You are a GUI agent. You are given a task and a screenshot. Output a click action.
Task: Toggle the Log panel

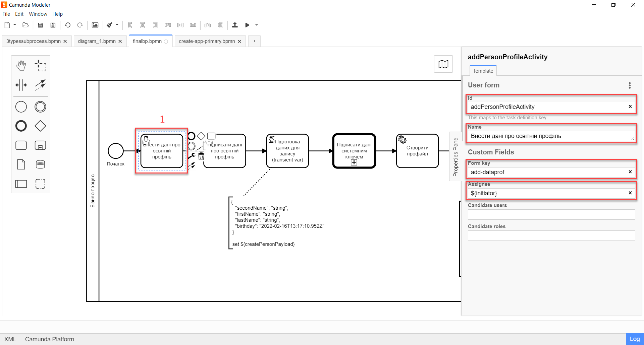pyautogui.click(x=634, y=339)
